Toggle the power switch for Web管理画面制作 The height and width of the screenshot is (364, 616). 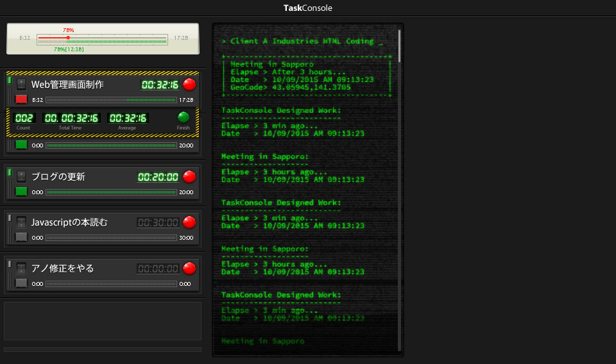(x=21, y=84)
